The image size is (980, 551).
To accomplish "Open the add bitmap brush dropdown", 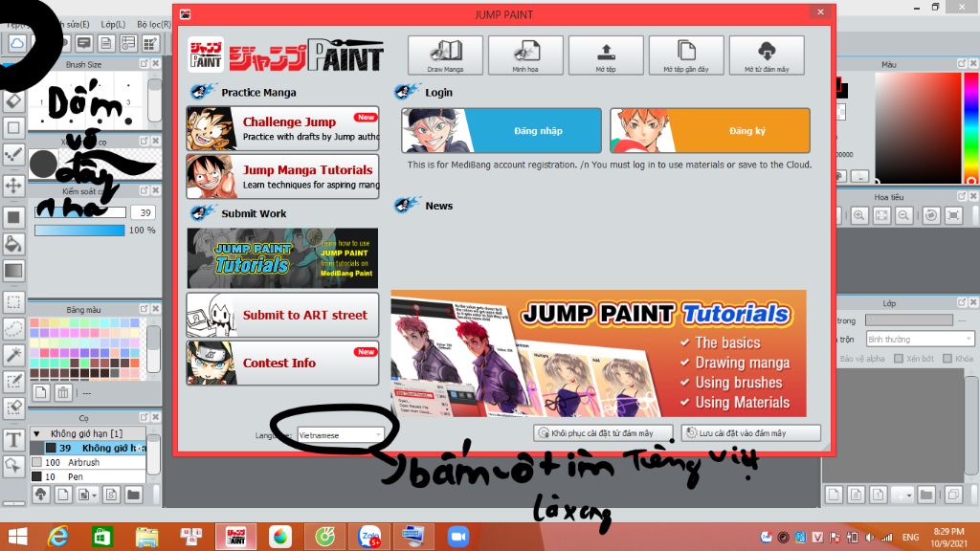I will click(86, 495).
